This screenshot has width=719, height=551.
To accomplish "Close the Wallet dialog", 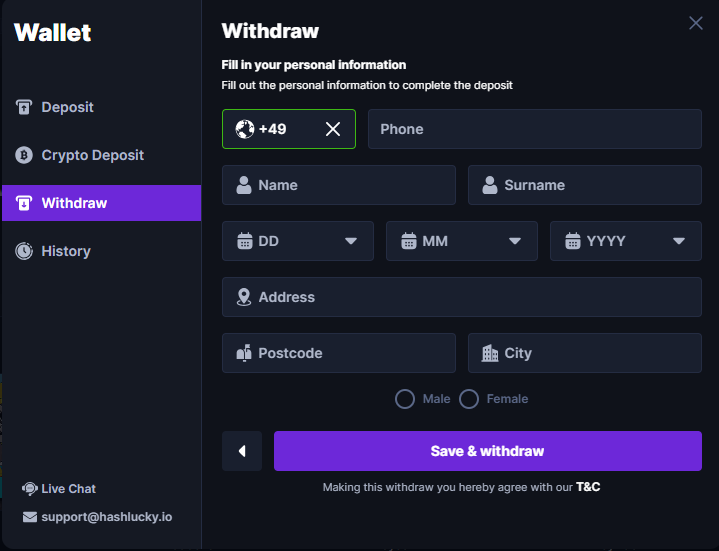I will pos(696,23).
